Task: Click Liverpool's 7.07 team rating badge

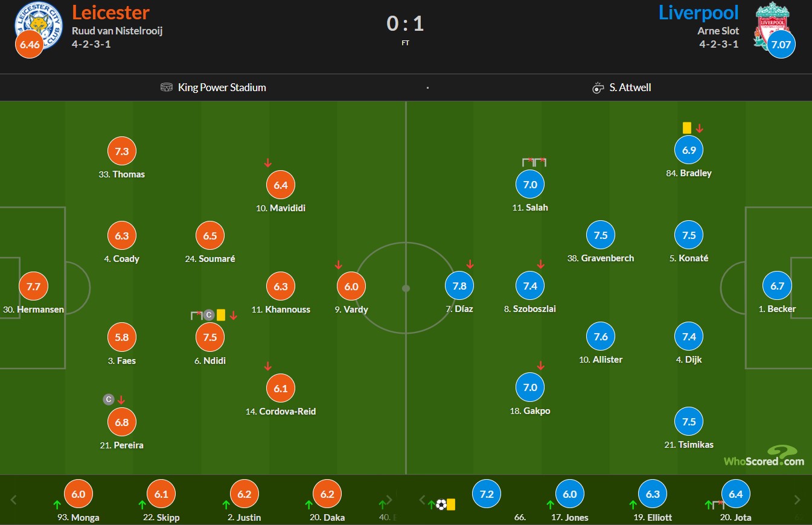Action: click(782, 45)
